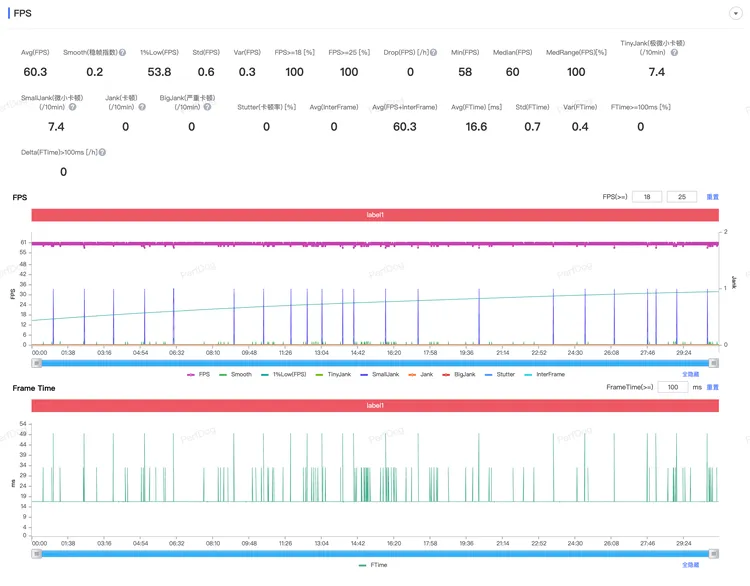Screen dimensions: 750x586
Task: Click the second FPS threshold field showing 25
Action: [x=682, y=197]
